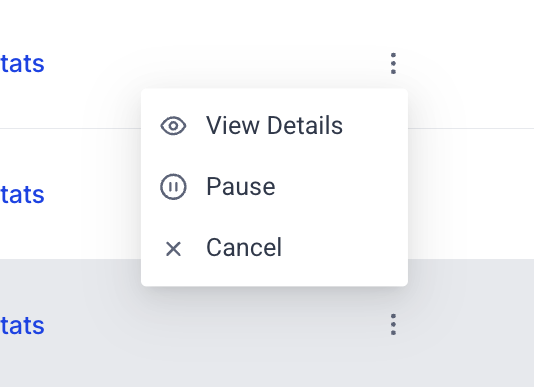Open the blue stats link in the top row
This screenshot has width=534, height=387.
pyautogui.click(x=22, y=63)
